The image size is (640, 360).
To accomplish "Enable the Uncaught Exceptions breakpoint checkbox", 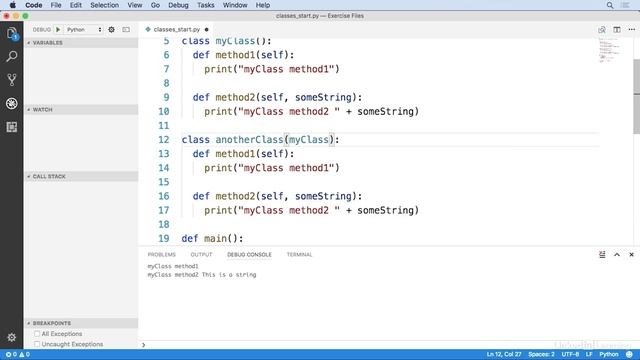I will point(37,344).
